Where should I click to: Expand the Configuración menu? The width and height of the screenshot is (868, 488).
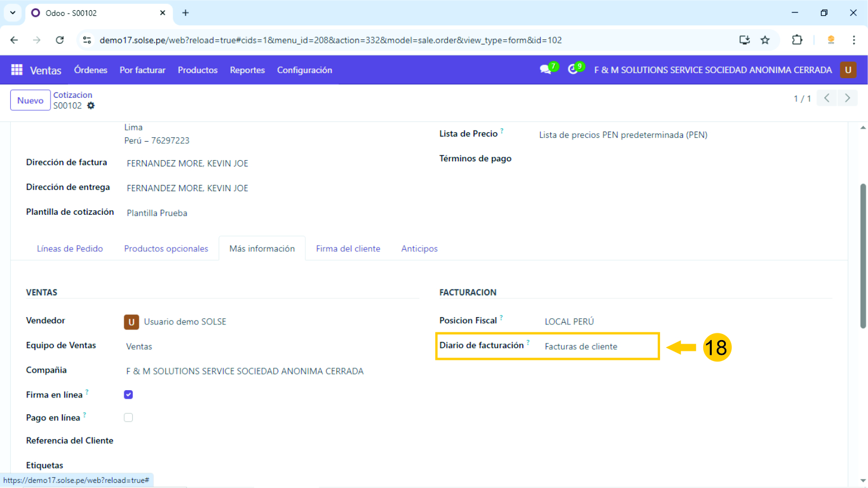pos(304,70)
